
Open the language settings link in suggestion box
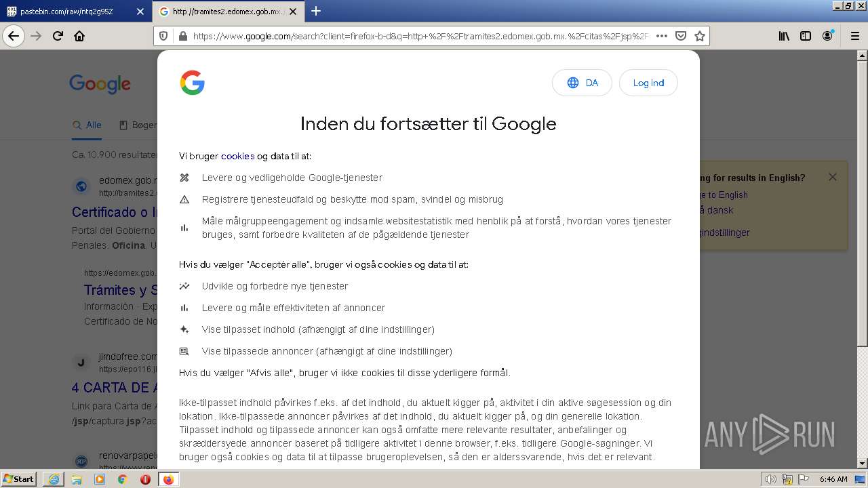click(724, 232)
